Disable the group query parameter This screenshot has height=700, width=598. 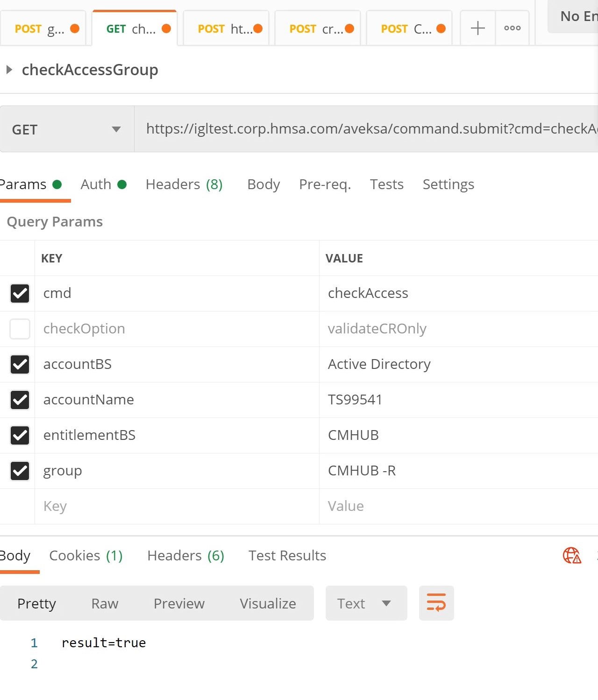[19, 471]
